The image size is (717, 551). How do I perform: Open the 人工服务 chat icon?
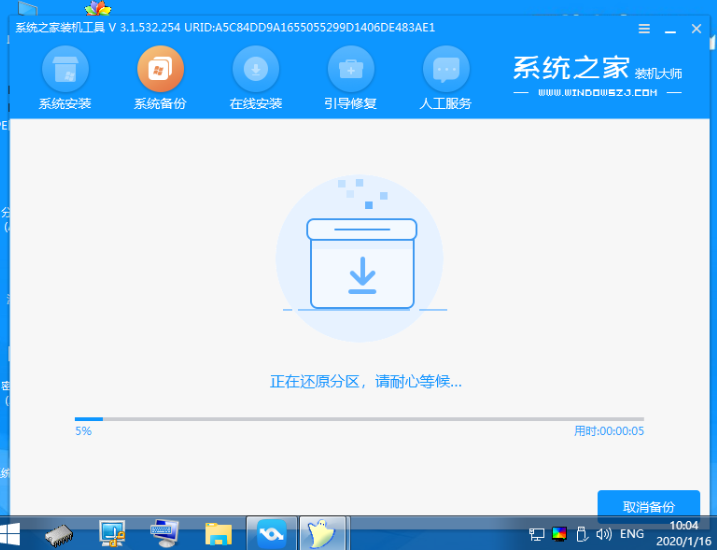pyautogui.click(x=446, y=69)
